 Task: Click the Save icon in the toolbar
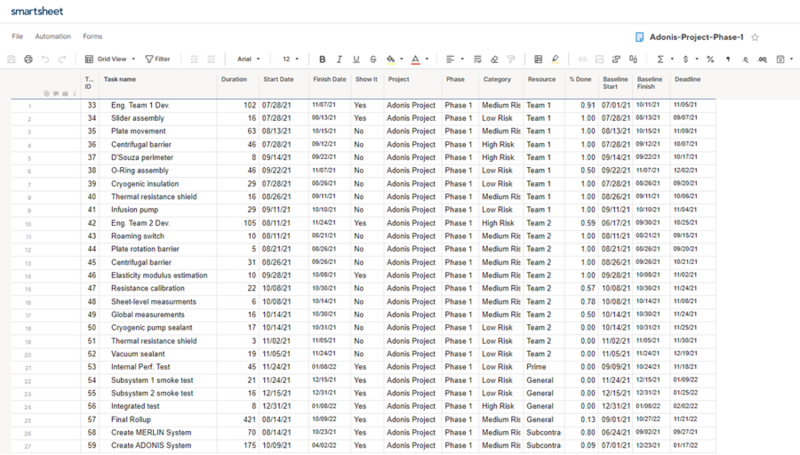[x=11, y=59]
